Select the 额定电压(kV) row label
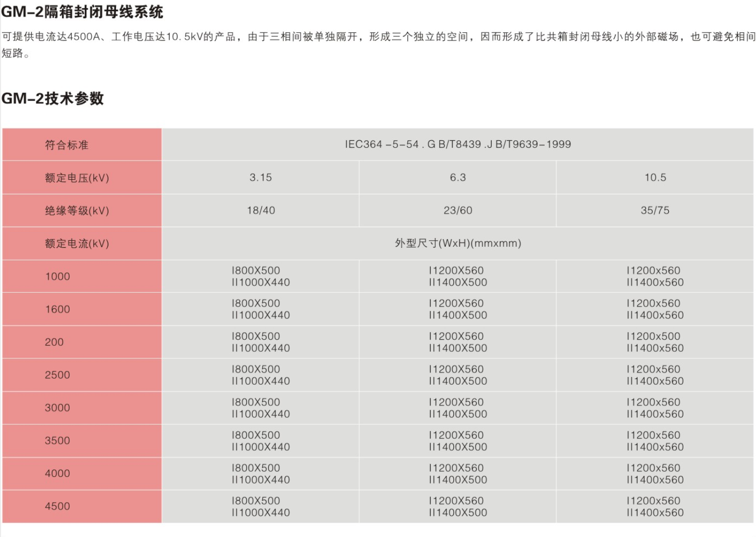Screen dimensions: 756x537 pyautogui.click(x=82, y=178)
